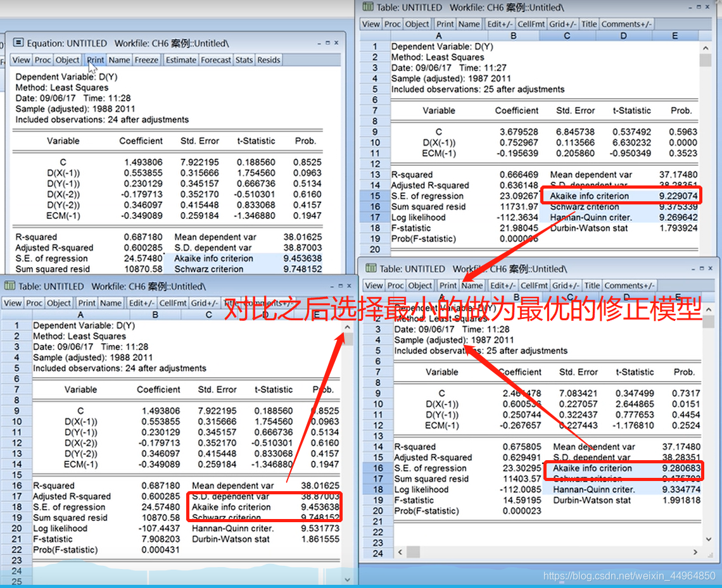This screenshot has height=588, width=722.
Task: Click the bottom-left Table's vertical scrollbar thumb
Action: click(348, 339)
